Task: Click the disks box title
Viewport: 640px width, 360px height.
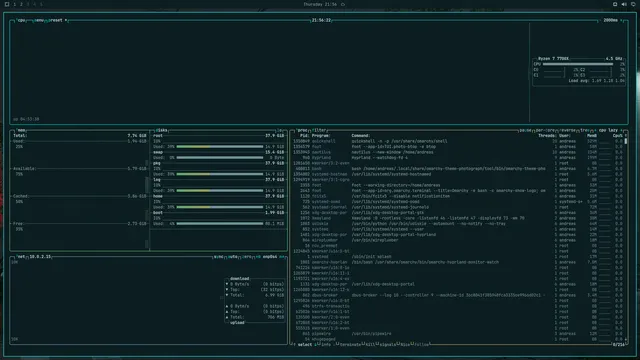Action: coord(162,130)
